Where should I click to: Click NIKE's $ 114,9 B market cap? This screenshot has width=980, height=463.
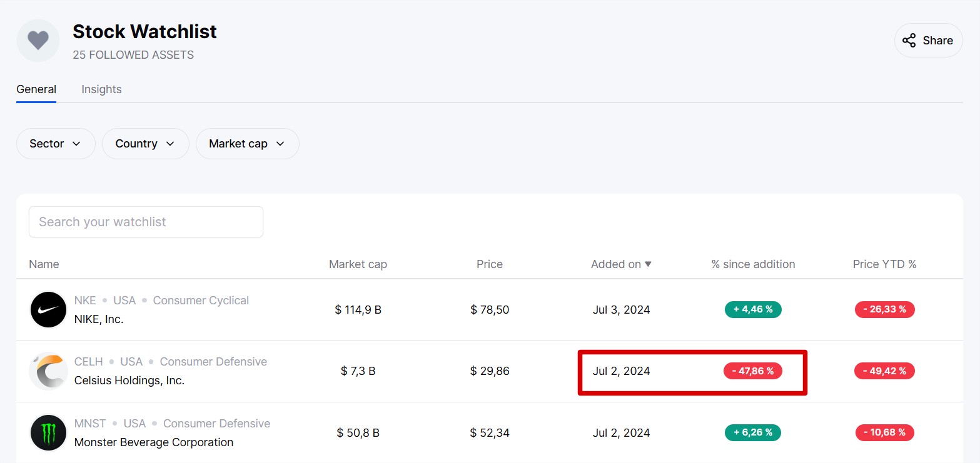point(358,310)
